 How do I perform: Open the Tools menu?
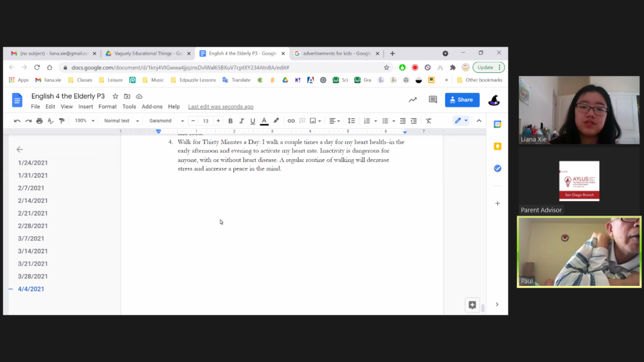click(129, 107)
